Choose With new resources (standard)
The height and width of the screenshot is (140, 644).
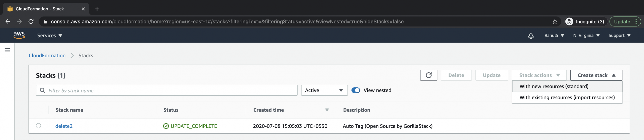click(567, 86)
